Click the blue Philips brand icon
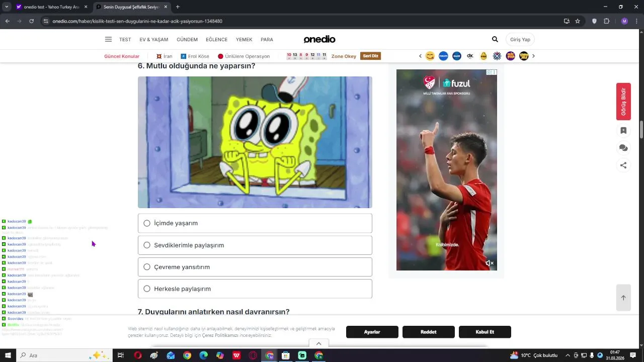The image size is (644, 362). [443, 56]
